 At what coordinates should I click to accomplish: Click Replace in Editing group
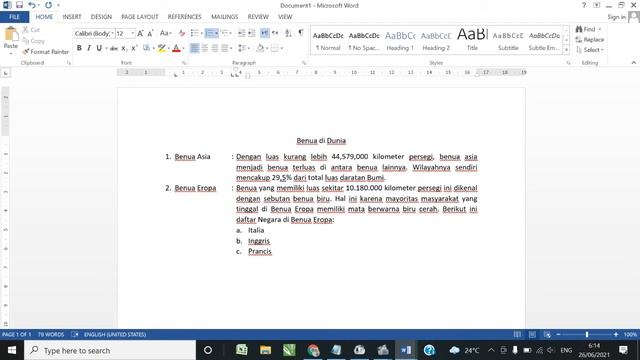[590, 40]
